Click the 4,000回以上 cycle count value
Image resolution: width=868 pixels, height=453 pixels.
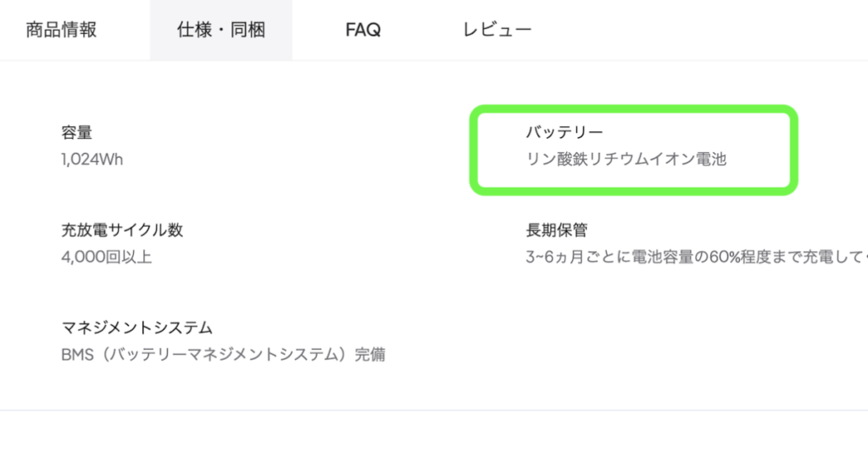tap(107, 257)
